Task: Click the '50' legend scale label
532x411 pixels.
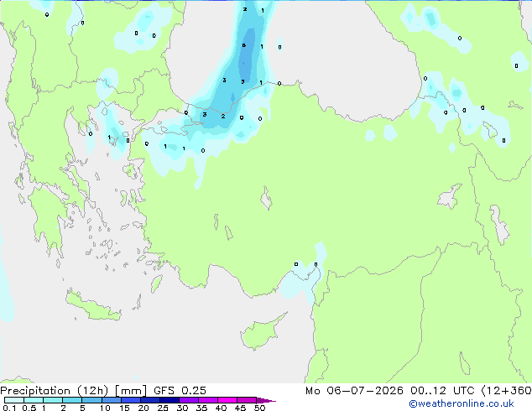Action: click(260, 408)
